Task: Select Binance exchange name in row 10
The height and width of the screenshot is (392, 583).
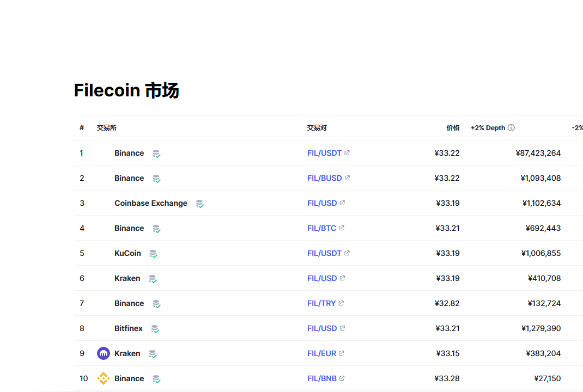Action: [x=129, y=378]
